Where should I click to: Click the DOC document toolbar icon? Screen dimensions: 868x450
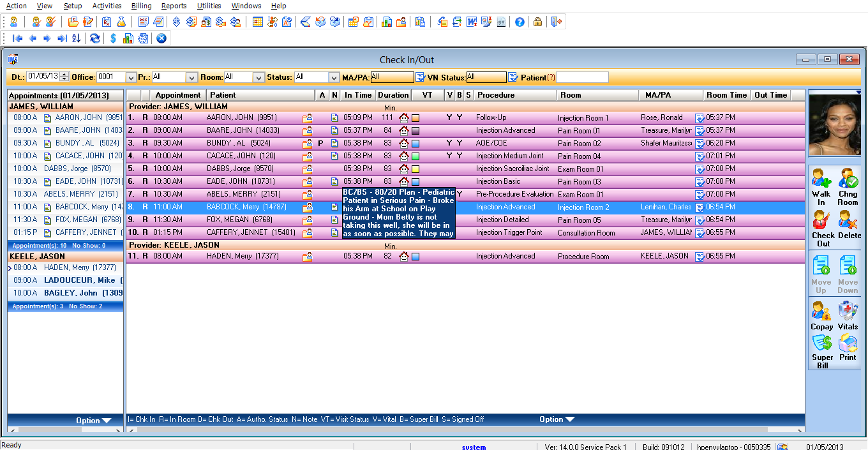pos(144,22)
